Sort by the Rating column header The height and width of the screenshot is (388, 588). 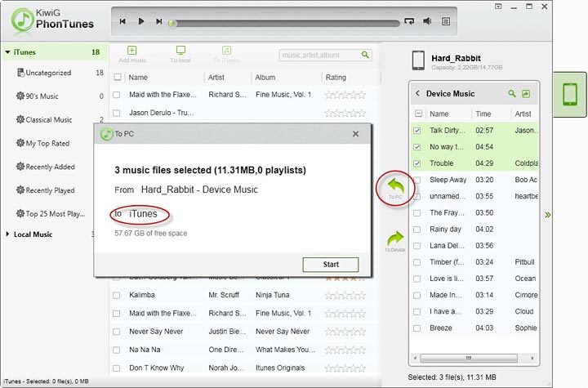pyautogui.click(x=336, y=78)
